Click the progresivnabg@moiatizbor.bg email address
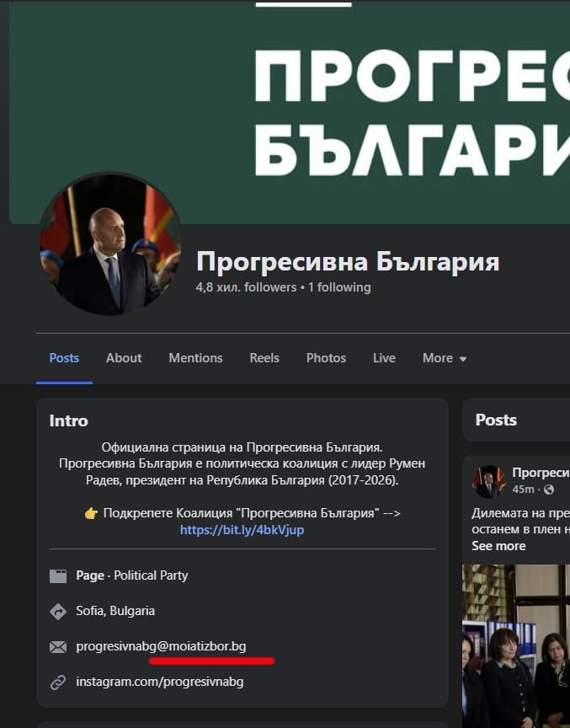Viewport: 570px width, 728px height. tap(161, 646)
